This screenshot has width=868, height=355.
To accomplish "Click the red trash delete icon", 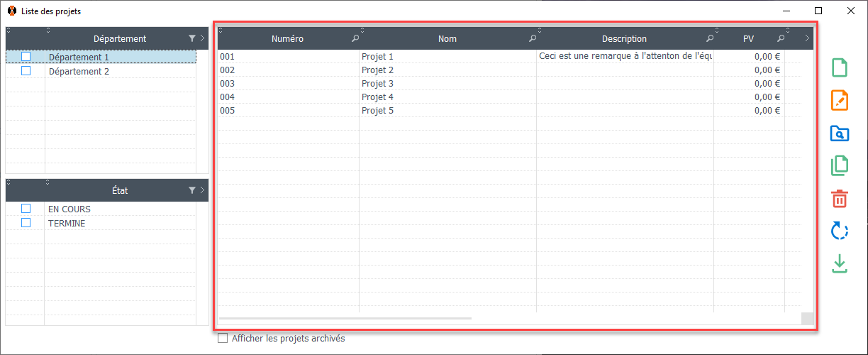I will click(839, 198).
